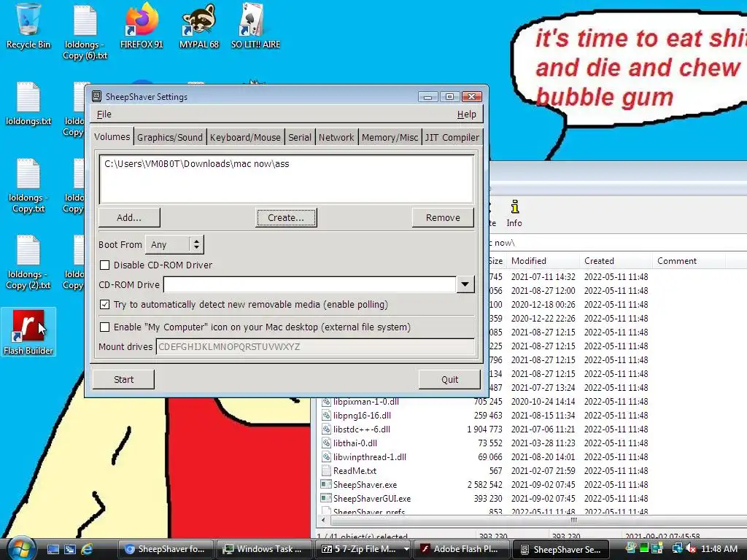Enable "My Computer" icon on Mac desktop

pyautogui.click(x=105, y=327)
